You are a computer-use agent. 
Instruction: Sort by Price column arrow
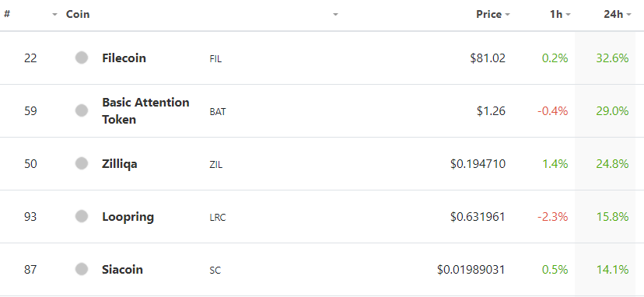[507, 15]
